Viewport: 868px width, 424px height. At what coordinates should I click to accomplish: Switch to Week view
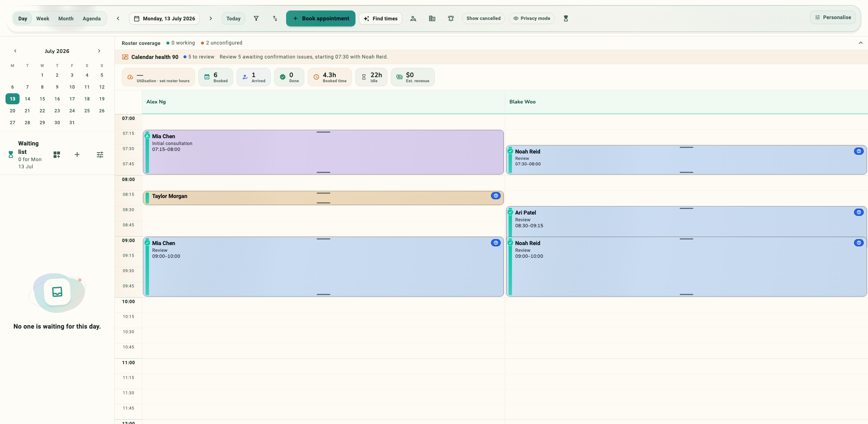42,19
